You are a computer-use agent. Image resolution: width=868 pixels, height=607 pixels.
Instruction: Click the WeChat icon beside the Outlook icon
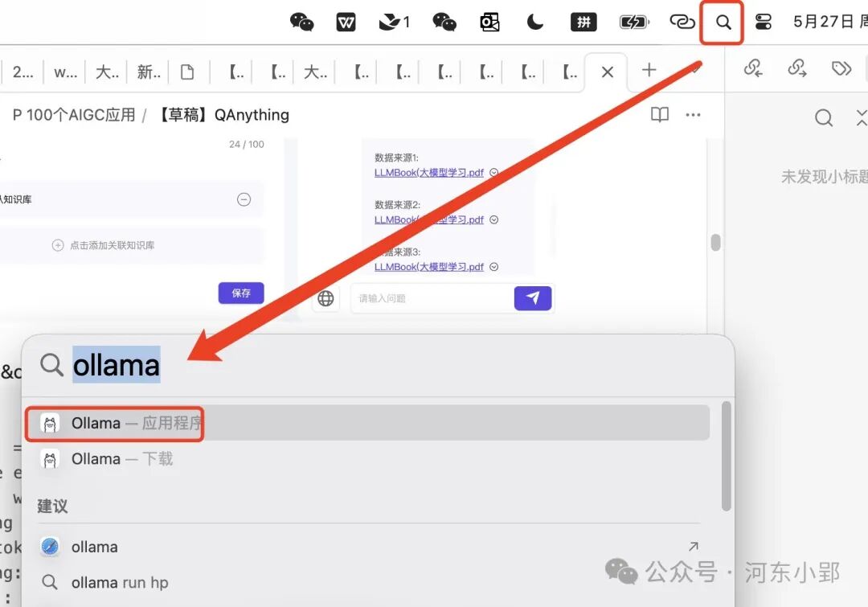point(444,23)
